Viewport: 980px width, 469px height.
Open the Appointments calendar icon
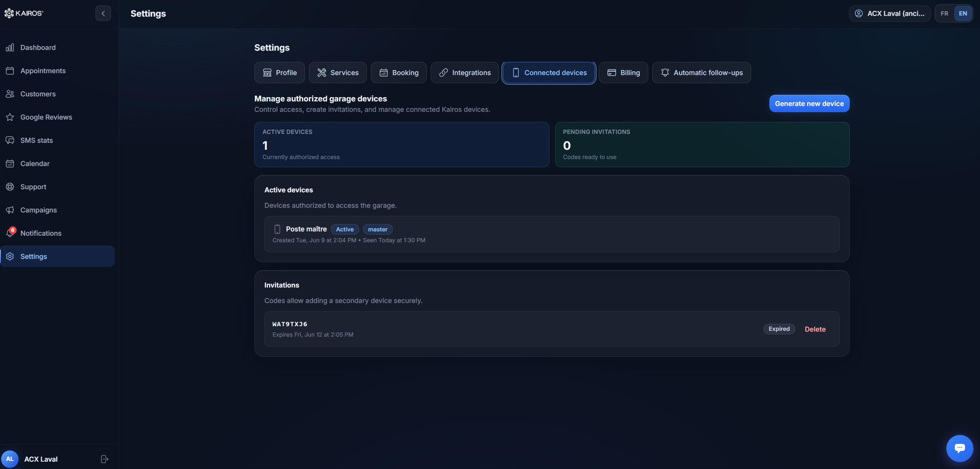pos(10,70)
